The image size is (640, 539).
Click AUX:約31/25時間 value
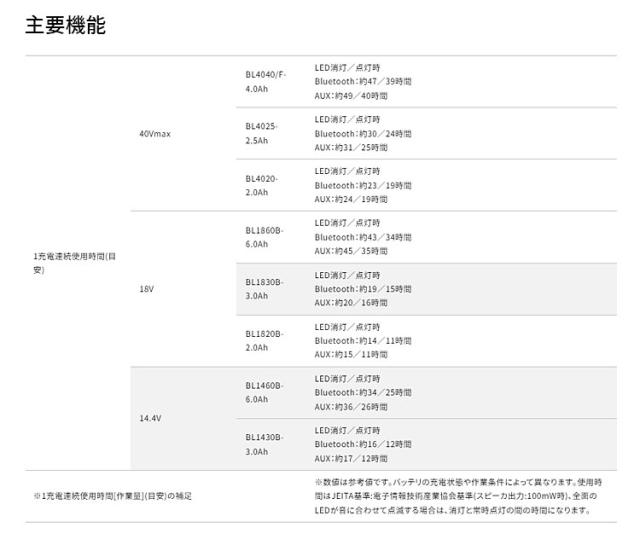pyautogui.click(x=351, y=148)
